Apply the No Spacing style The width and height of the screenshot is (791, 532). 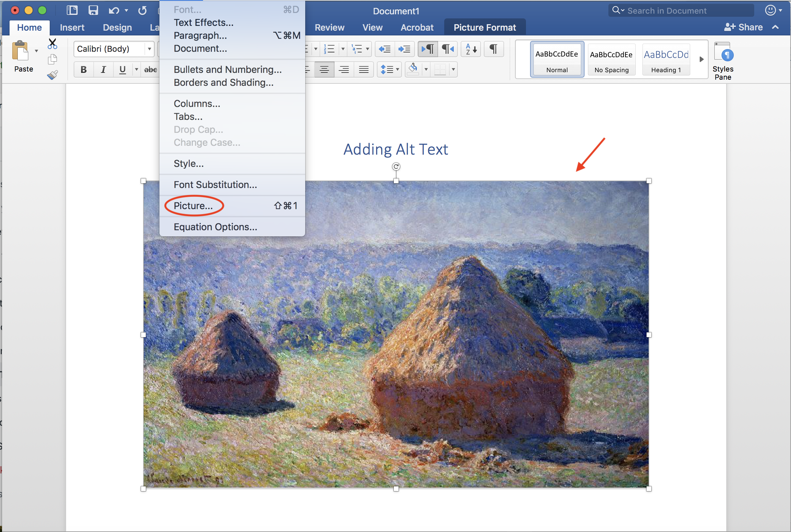[611, 59]
